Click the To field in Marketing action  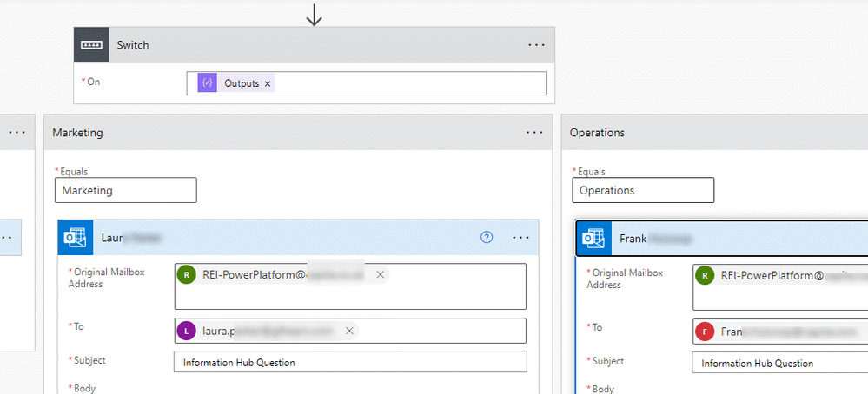350,331
